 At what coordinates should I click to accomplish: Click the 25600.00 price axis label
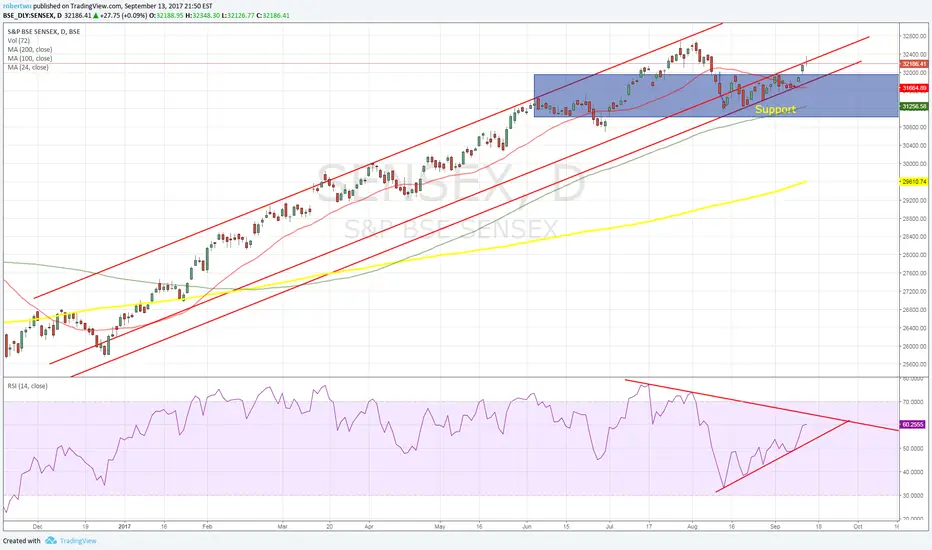click(914, 364)
